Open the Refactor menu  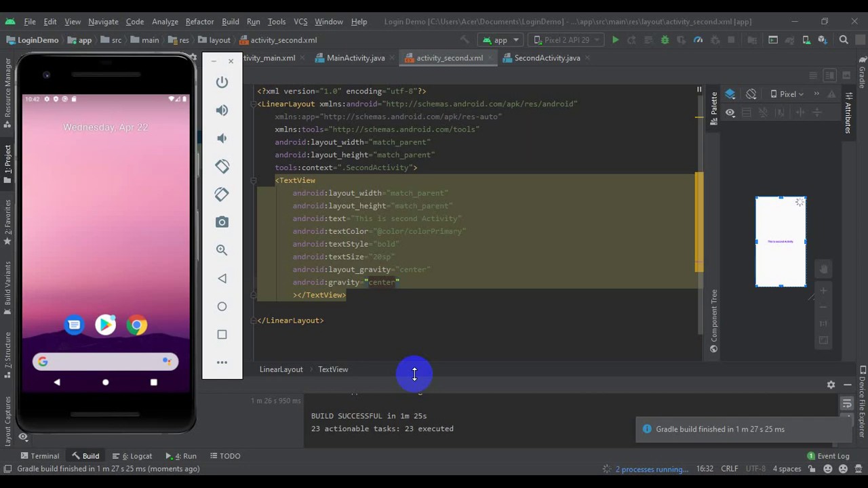tap(199, 22)
